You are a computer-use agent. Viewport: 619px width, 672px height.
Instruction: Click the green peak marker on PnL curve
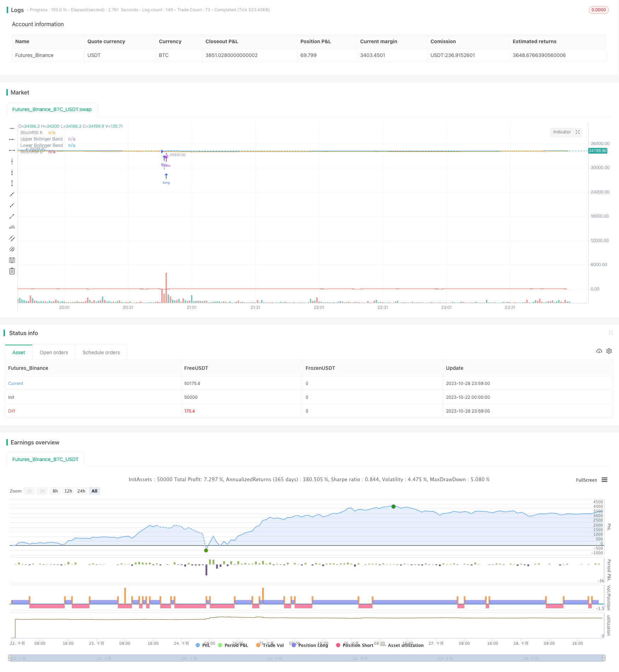[393, 506]
